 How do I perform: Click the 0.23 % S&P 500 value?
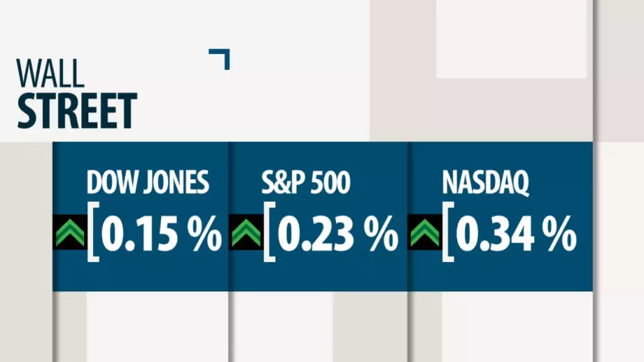[338, 234]
